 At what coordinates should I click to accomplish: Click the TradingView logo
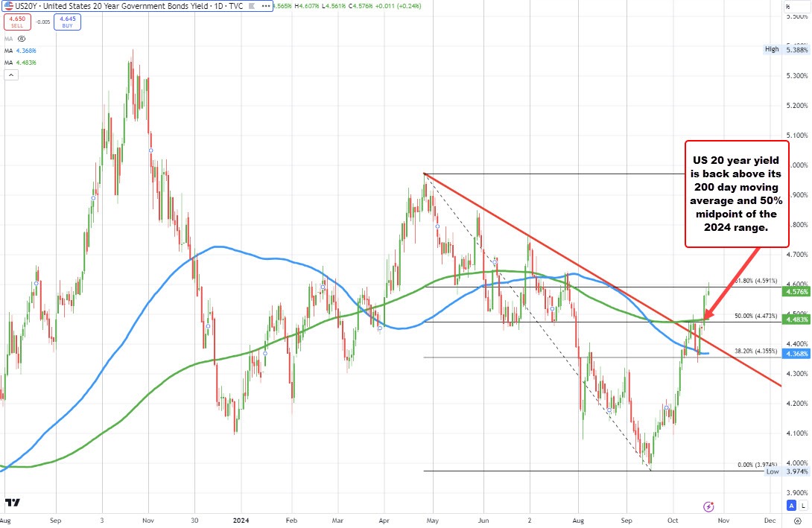(x=13, y=503)
